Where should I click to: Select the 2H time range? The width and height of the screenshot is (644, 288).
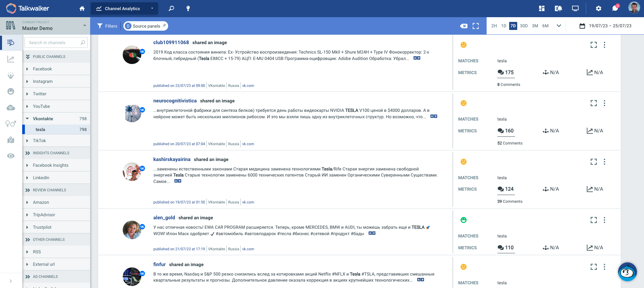coord(494,26)
